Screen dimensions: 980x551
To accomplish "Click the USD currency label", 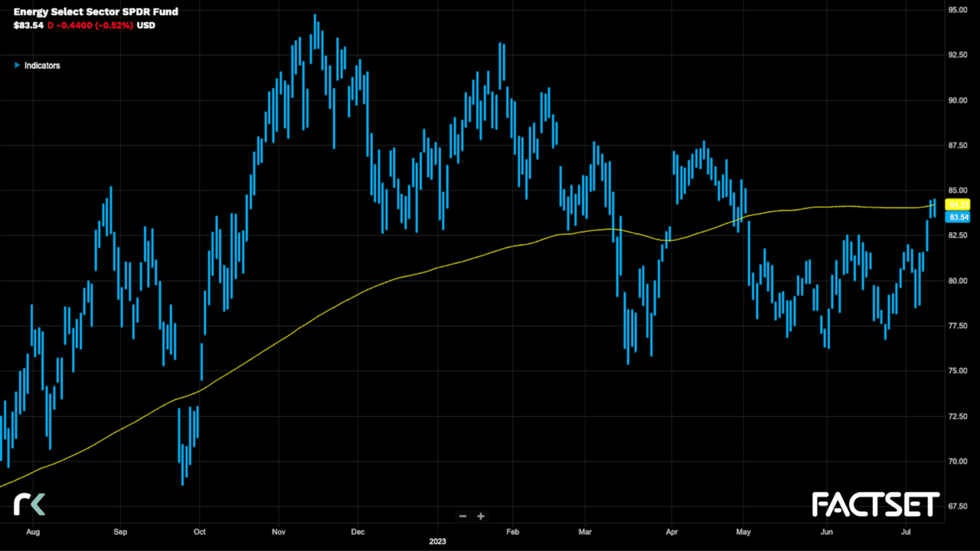I will 146,25.
